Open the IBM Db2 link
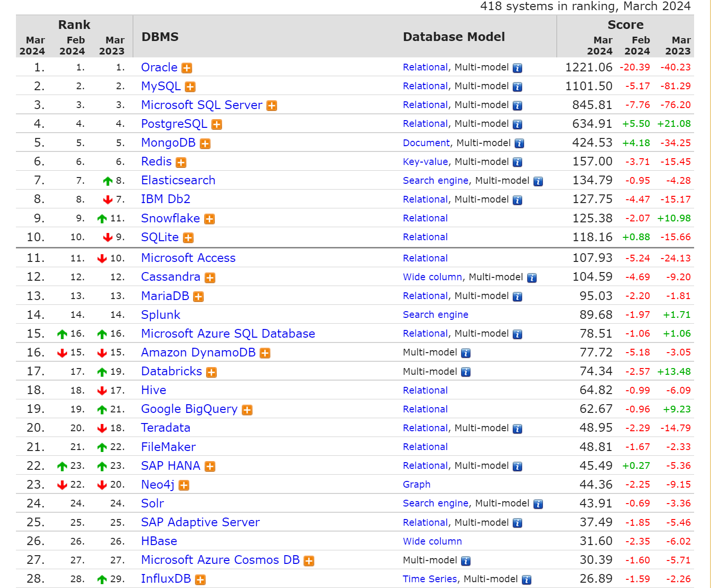Screen dimensions: 711x588 pos(166,199)
